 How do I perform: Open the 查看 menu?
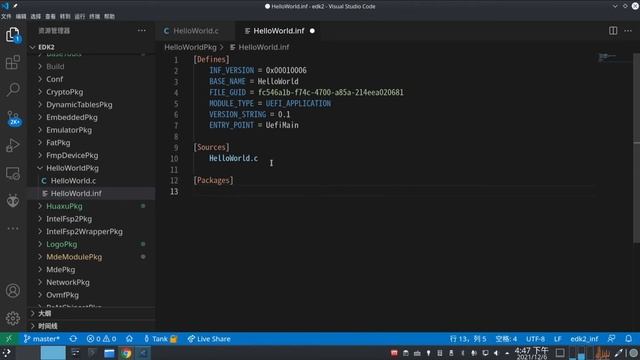pos(50,16)
